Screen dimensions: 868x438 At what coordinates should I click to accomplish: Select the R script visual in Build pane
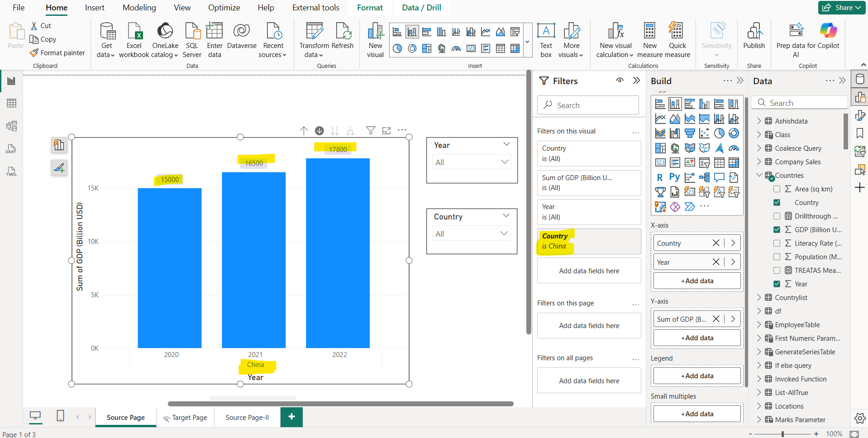click(660, 177)
